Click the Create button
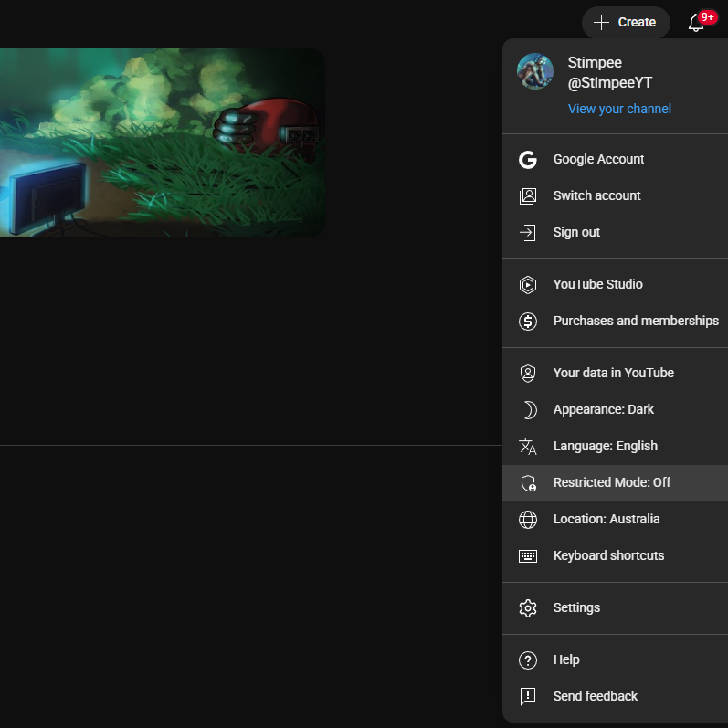This screenshot has height=728, width=728. 626,22
